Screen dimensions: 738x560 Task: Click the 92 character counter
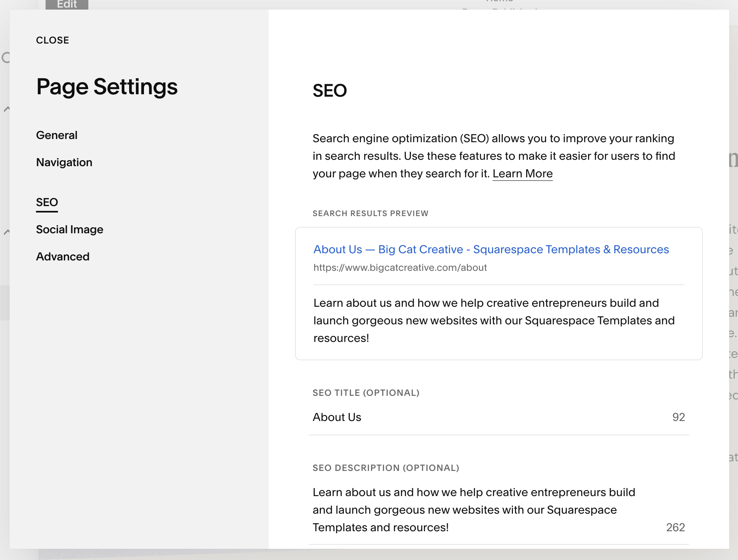[x=678, y=417]
